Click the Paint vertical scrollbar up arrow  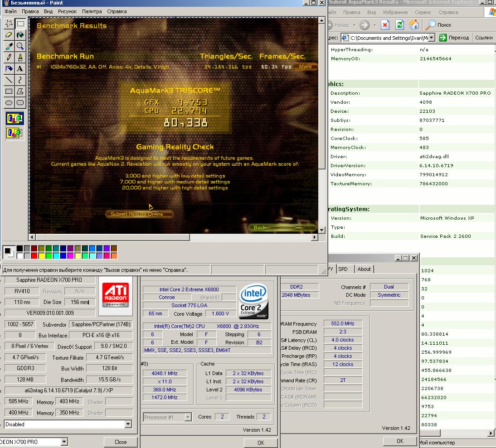pos(321,21)
